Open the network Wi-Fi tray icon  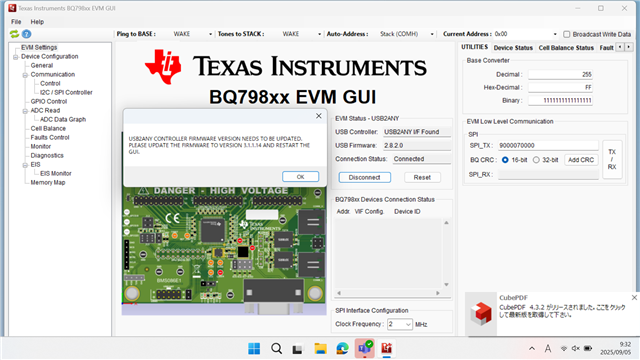(564, 349)
